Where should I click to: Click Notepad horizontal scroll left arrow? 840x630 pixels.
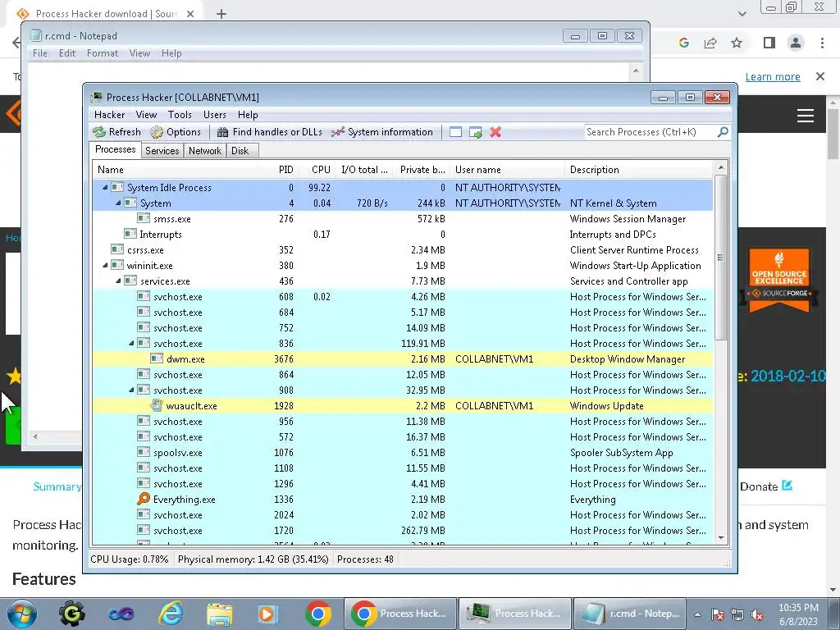35,436
